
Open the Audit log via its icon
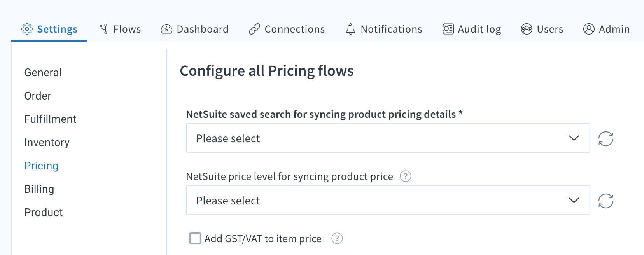coord(448,29)
